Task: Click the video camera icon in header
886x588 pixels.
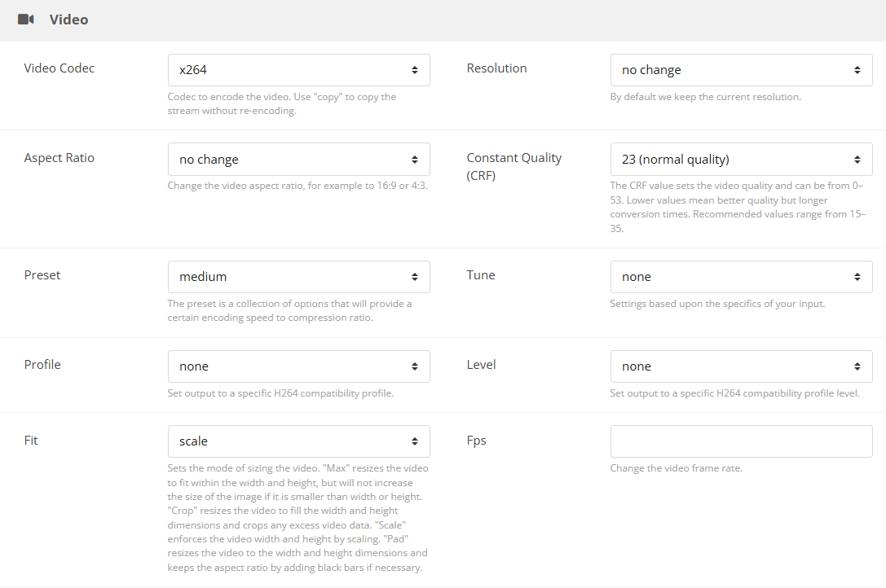Action: click(26, 20)
